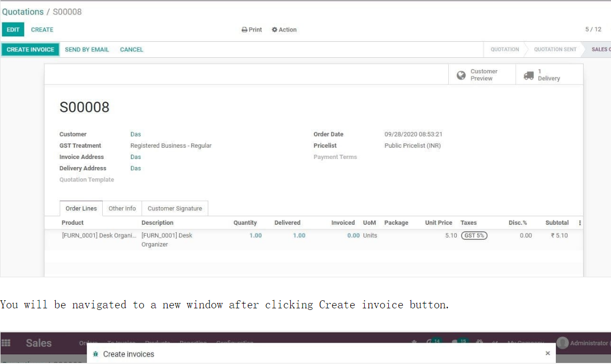The height and width of the screenshot is (364, 611).
Task: Click the CREATE button
Action: (42, 29)
